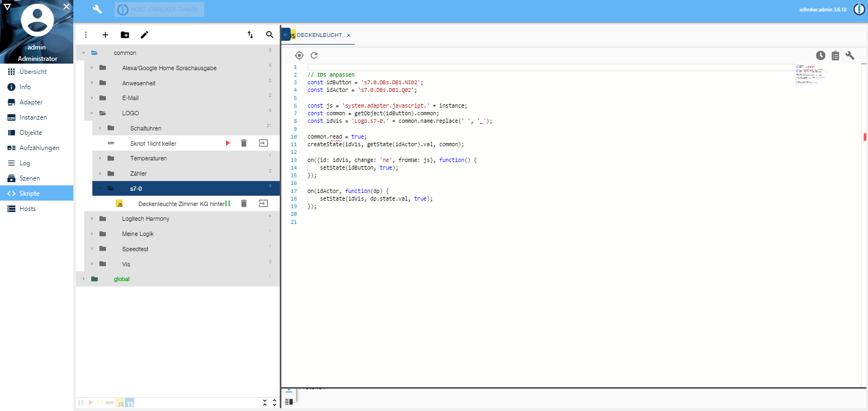
Task: Toggle the TS script type filter
Action: click(130, 403)
